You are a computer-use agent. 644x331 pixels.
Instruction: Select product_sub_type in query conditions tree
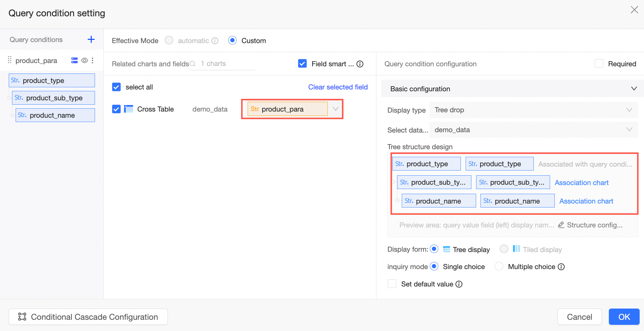54,98
